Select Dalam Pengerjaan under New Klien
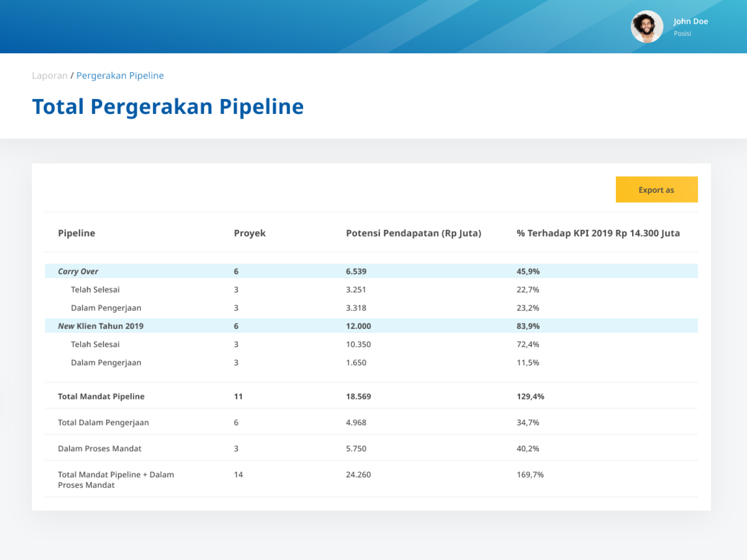747x560 pixels. click(106, 363)
